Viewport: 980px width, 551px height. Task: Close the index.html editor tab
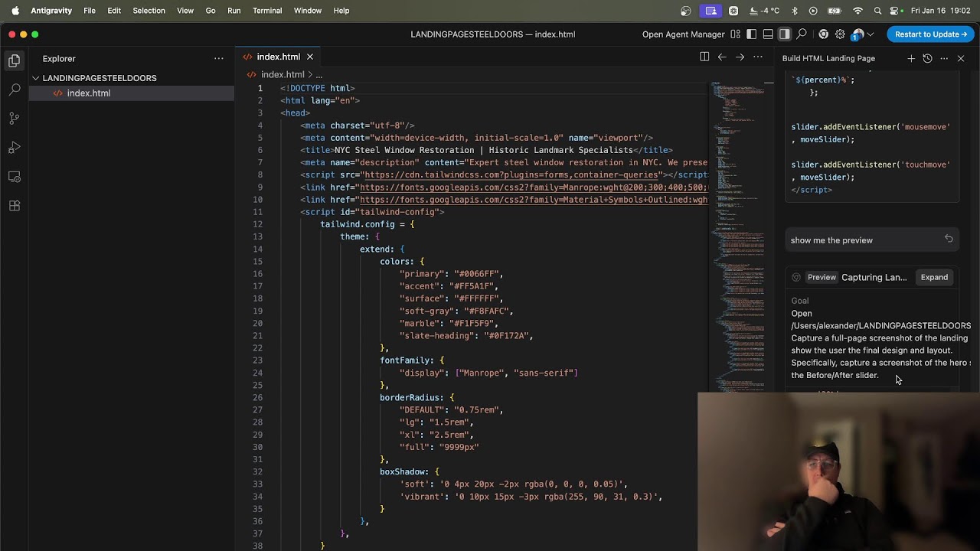(310, 57)
